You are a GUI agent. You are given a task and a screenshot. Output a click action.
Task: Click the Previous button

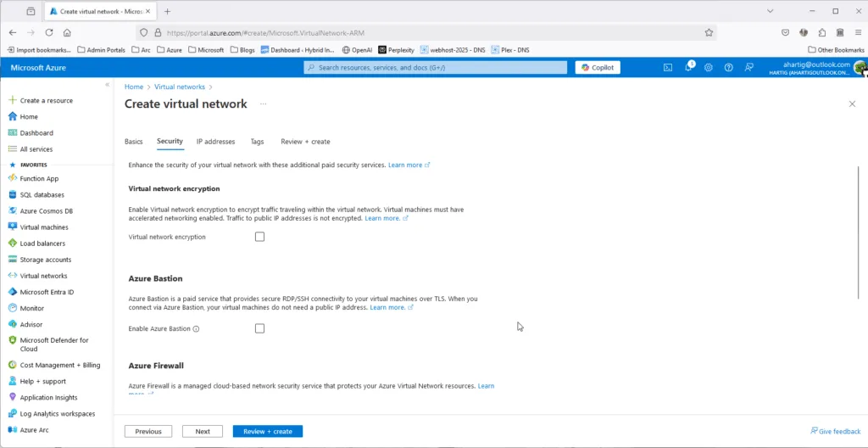148,431
